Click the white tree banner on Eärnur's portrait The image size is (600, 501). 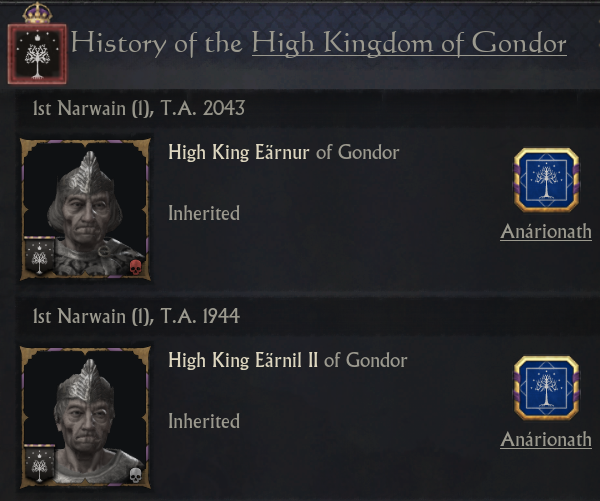coord(39,256)
